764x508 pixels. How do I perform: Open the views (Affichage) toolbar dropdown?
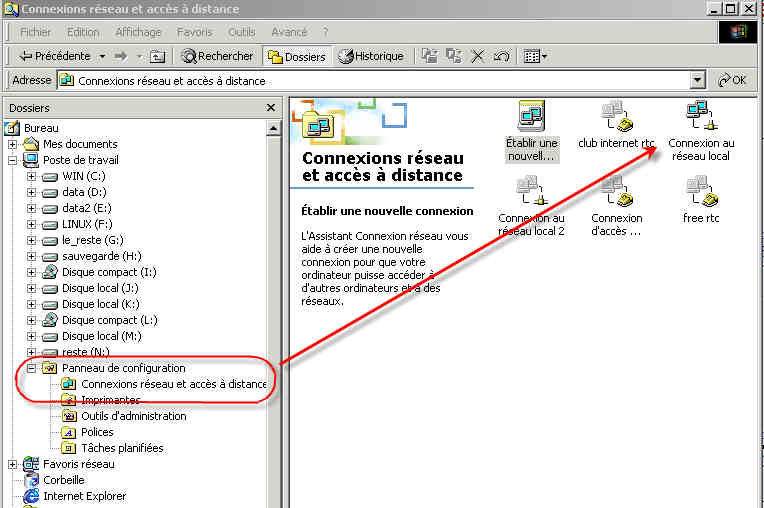(x=536, y=56)
